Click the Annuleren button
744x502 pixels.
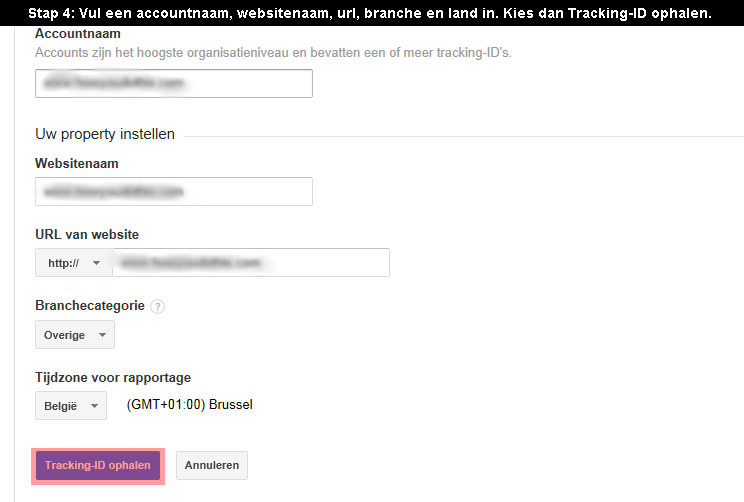point(212,465)
